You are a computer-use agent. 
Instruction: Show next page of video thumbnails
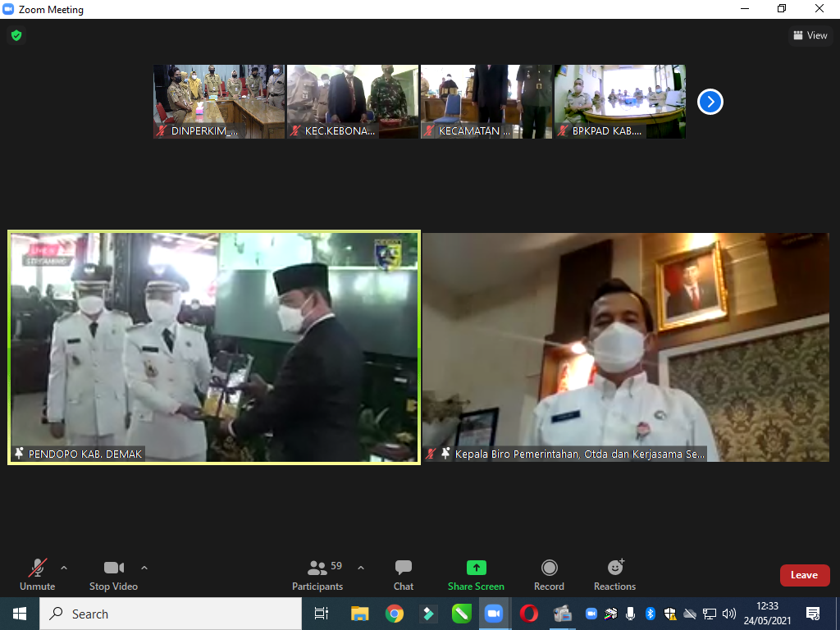point(710,102)
